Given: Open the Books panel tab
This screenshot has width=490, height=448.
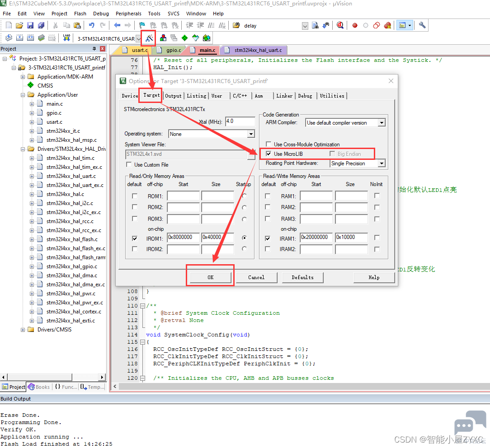Looking at the screenshot, I should [x=39, y=387].
